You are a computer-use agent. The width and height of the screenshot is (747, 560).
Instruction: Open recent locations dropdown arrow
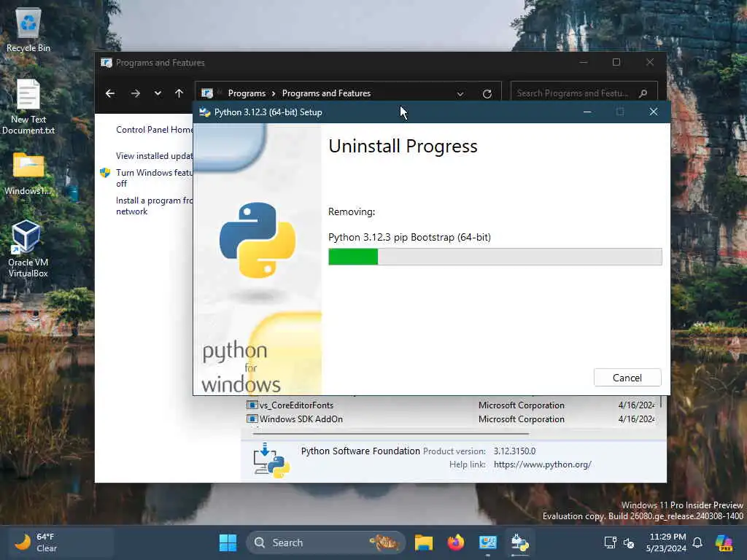pos(158,93)
